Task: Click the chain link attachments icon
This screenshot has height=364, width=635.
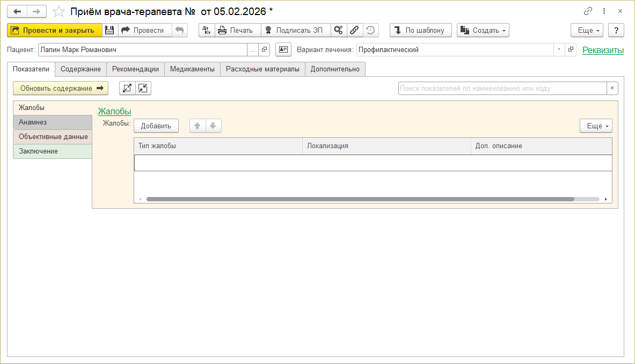Action: [354, 31]
